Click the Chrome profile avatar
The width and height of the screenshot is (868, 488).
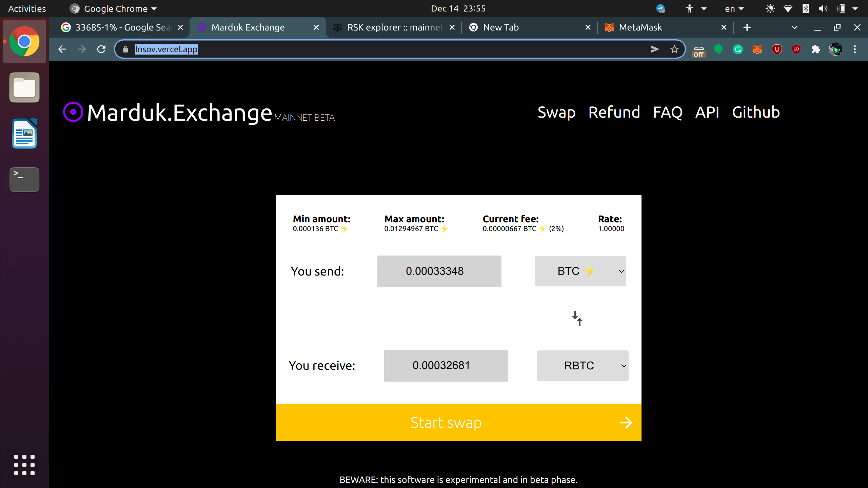[x=835, y=49]
